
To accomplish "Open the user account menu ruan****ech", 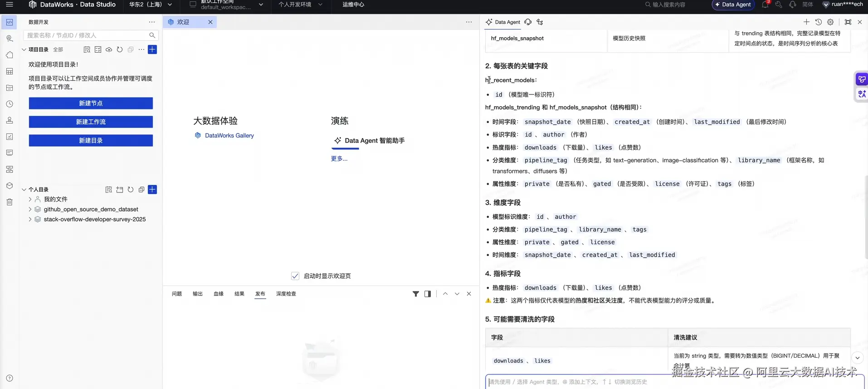I will tap(843, 5).
